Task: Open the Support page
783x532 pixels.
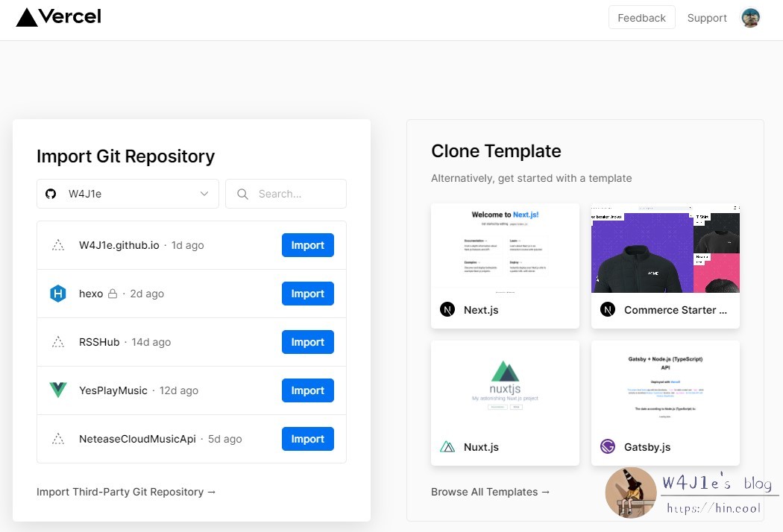Action: [706, 17]
